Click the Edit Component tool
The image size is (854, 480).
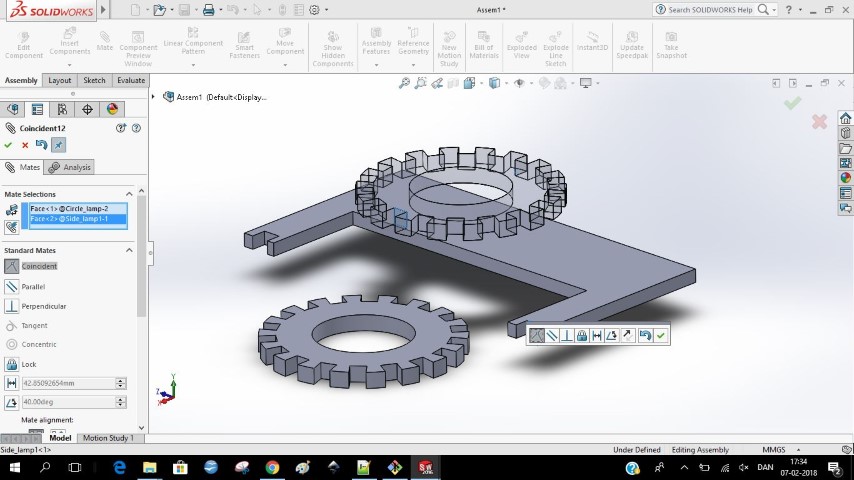[23, 45]
